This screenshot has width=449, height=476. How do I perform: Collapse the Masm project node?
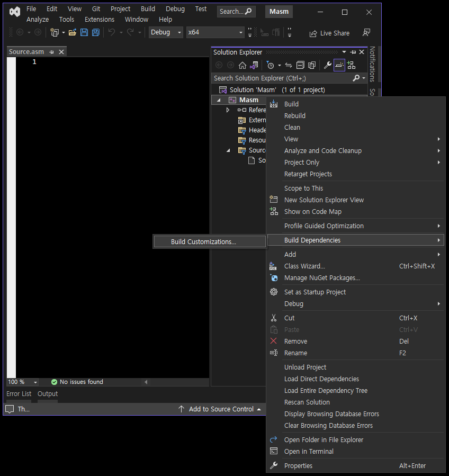[x=219, y=100]
